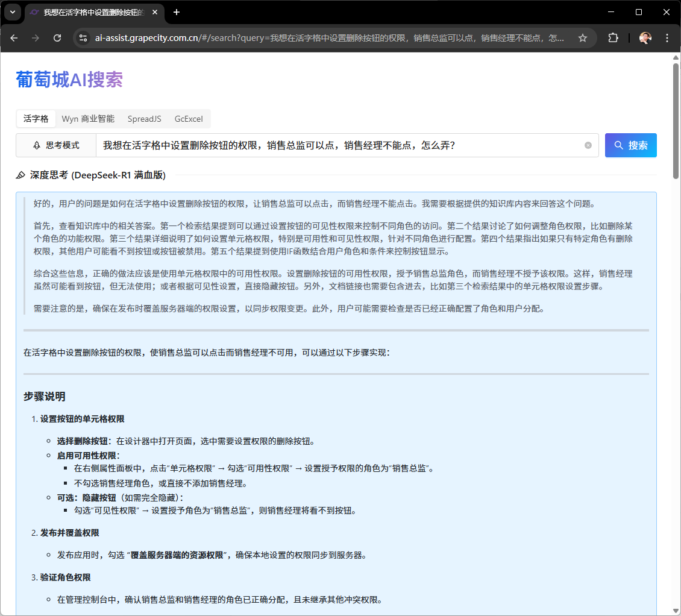Open the browser Extensions puzzle icon
Screen dimensions: 681x616
coord(613,37)
